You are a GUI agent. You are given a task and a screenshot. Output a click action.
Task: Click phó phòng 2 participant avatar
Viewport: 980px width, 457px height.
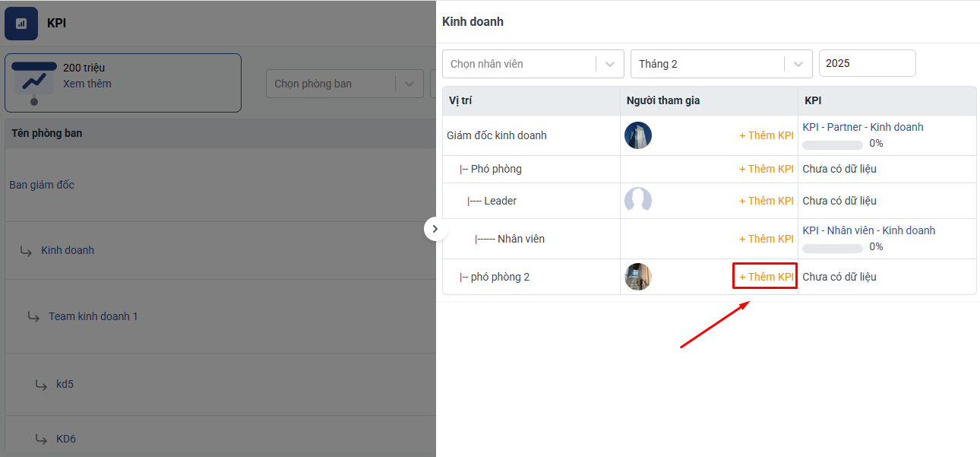pos(637,277)
